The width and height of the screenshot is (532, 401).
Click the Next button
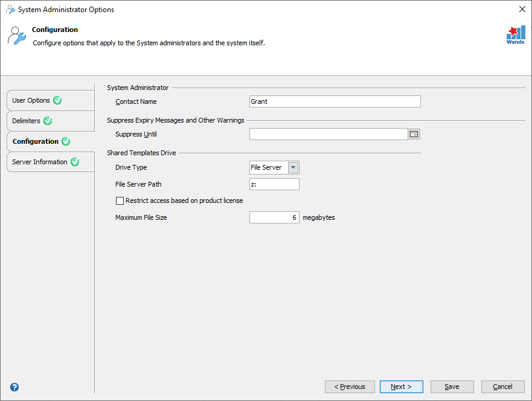click(x=401, y=387)
